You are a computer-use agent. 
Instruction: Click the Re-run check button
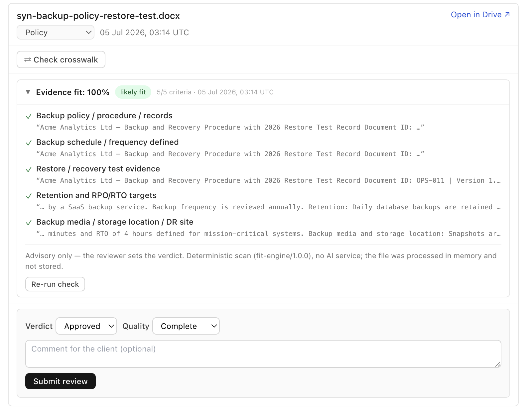tap(55, 284)
